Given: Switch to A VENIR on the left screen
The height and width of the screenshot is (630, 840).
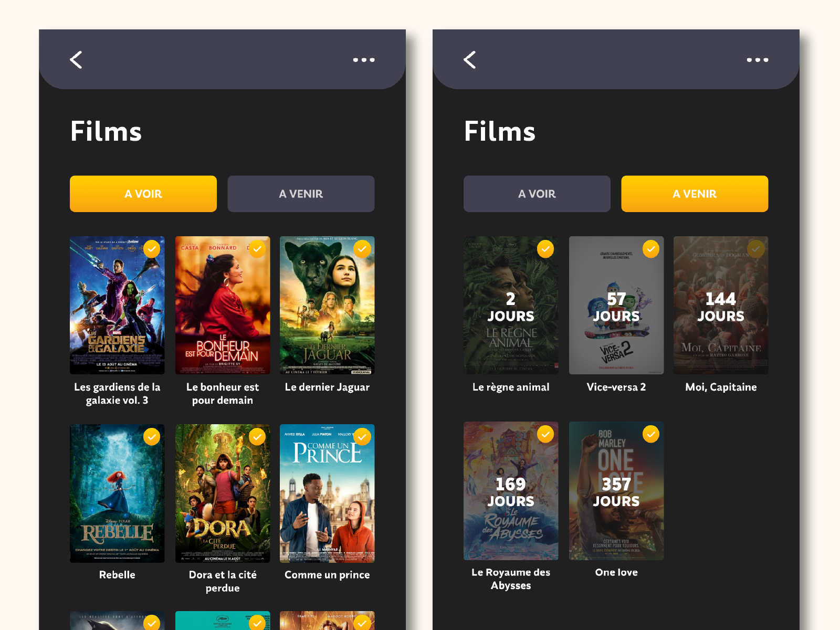Looking at the screenshot, I should [301, 194].
